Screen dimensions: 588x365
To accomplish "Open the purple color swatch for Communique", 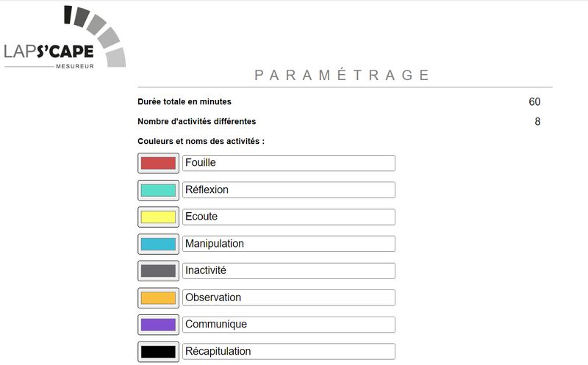I will tap(158, 325).
